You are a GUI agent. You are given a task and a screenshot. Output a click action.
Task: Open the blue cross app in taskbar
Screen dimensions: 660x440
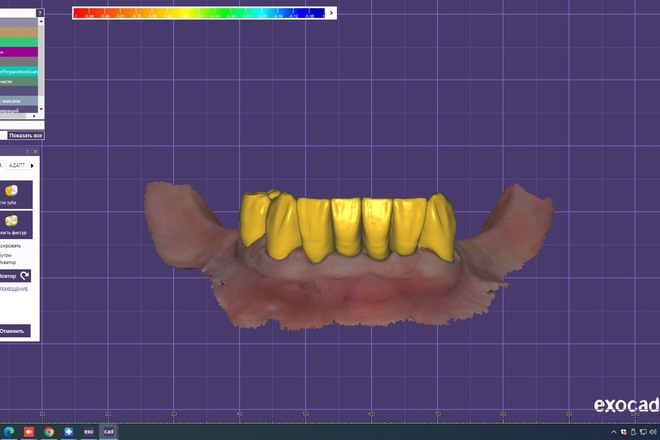point(69,432)
